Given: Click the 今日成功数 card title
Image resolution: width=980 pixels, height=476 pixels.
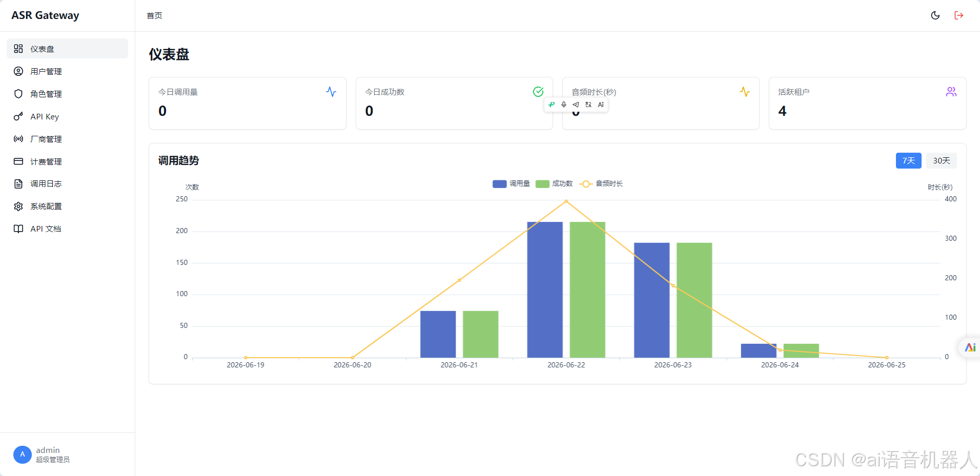Looking at the screenshot, I should [x=385, y=92].
